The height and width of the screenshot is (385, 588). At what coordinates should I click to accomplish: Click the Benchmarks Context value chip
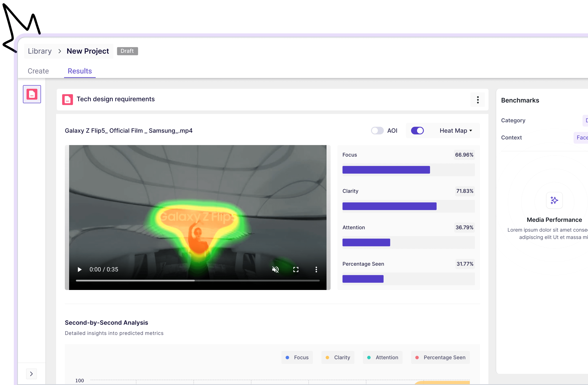[581, 138]
